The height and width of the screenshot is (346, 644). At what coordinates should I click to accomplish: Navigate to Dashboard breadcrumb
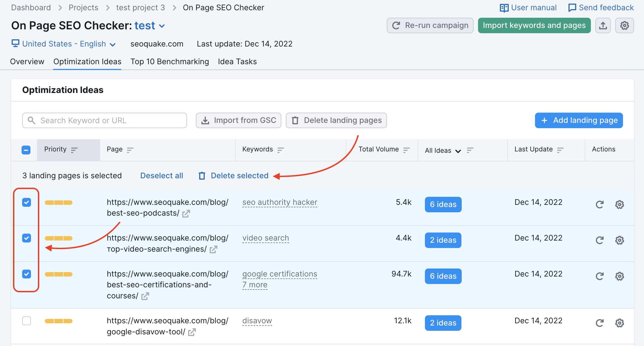[31, 8]
